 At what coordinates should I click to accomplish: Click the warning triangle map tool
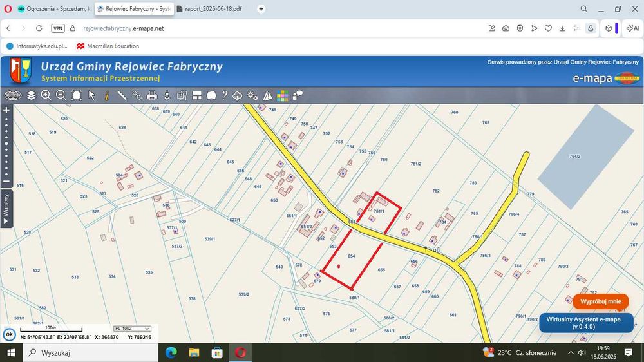click(x=267, y=96)
